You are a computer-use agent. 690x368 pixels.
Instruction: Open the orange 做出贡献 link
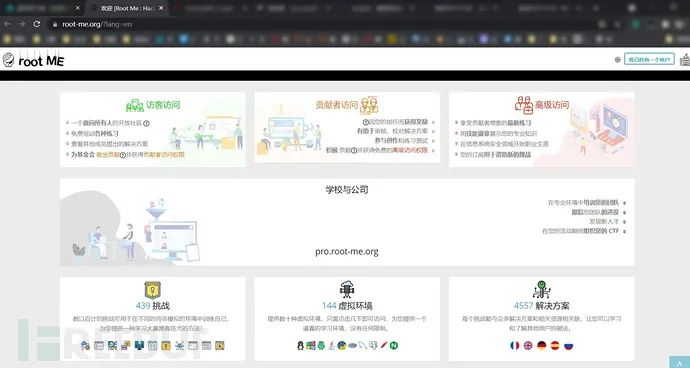[x=108, y=155]
